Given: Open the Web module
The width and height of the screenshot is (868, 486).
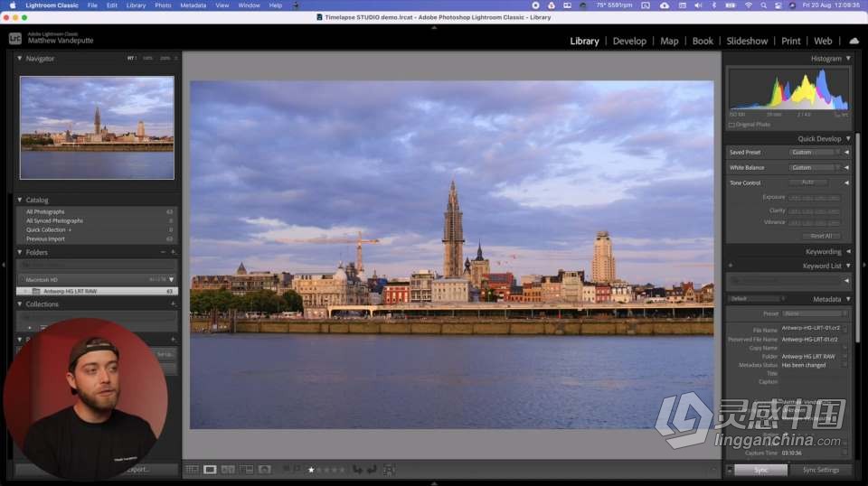Looking at the screenshot, I should click(x=823, y=41).
